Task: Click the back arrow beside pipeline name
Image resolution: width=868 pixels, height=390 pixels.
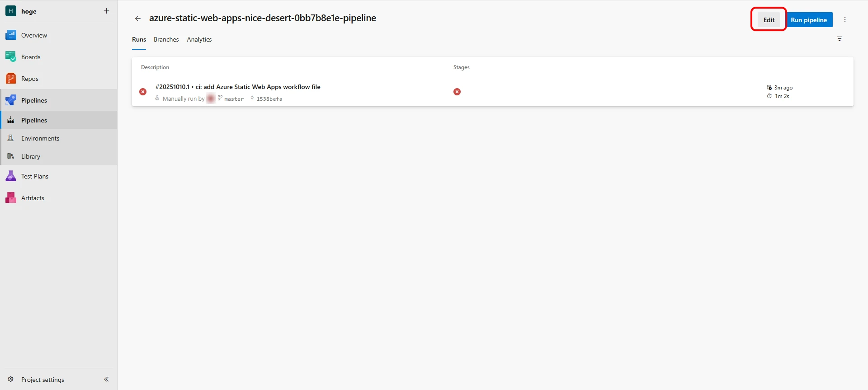Action: pos(138,19)
